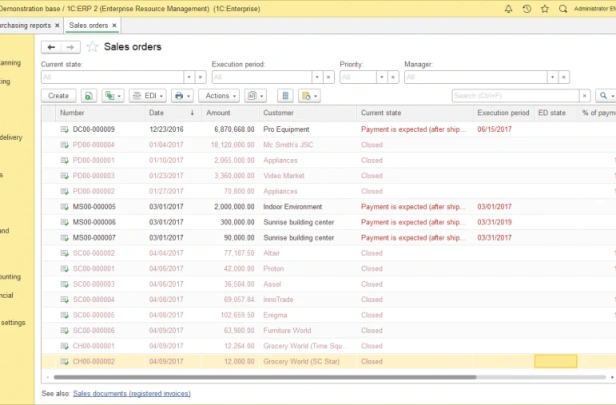This screenshot has width=616, height=405.
Task: Open favorites star in the title bar
Action: point(545,9)
